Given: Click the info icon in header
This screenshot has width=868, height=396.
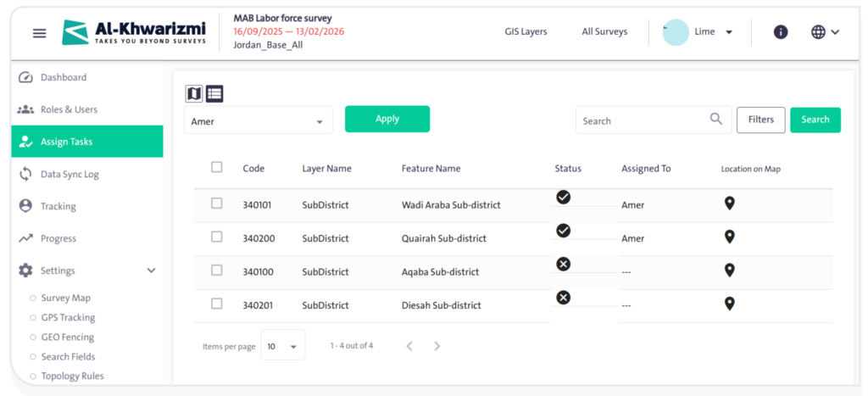Looking at the screenshot, I should [x=781, y=32].
